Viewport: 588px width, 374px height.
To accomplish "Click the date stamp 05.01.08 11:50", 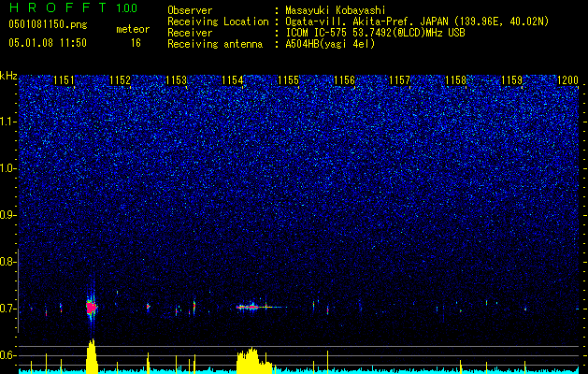I will 48,42.
